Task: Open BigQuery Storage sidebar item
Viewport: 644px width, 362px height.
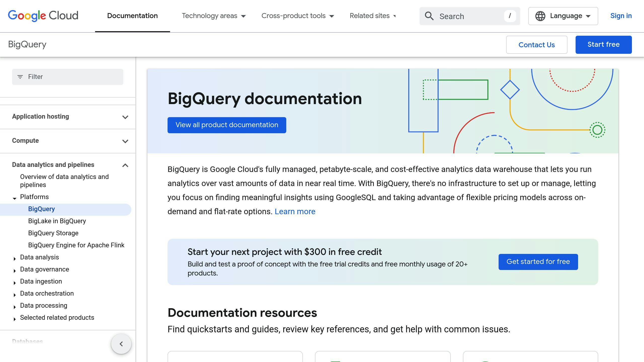Action: point(53,233)
